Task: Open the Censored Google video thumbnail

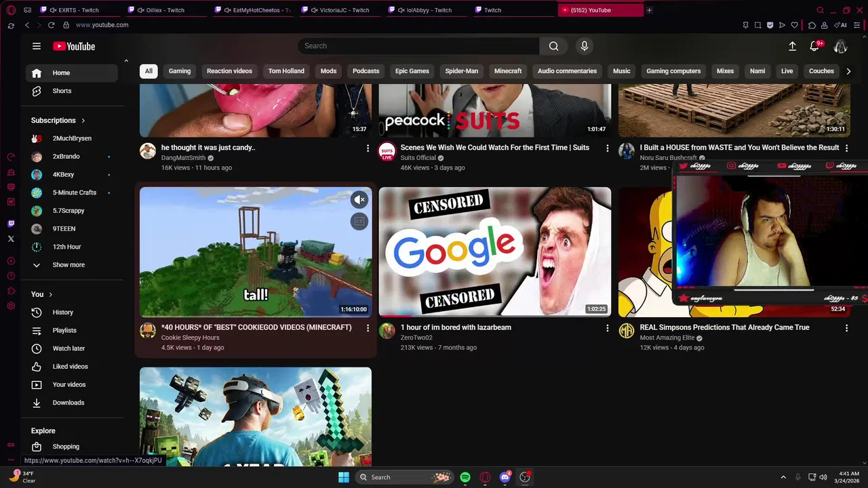Action: (495, 251)
